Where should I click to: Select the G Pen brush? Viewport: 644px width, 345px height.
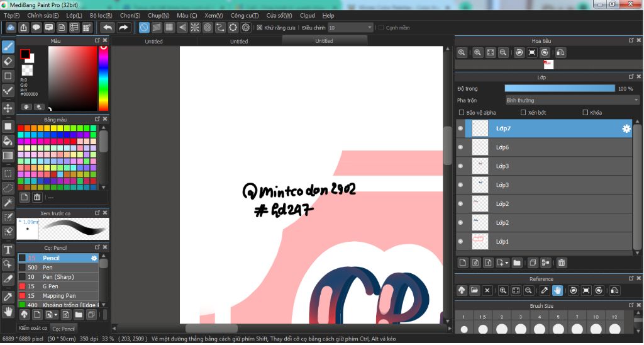point(58,286)
